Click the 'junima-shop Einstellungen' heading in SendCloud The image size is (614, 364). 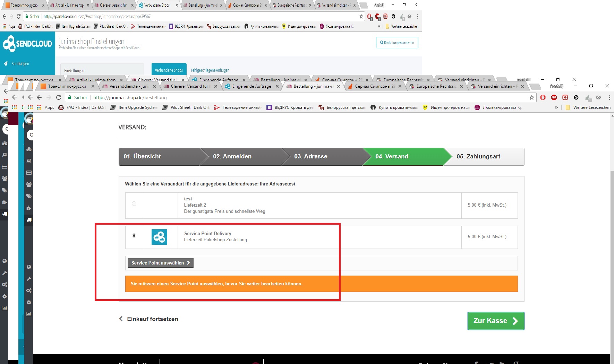[92, 42]
